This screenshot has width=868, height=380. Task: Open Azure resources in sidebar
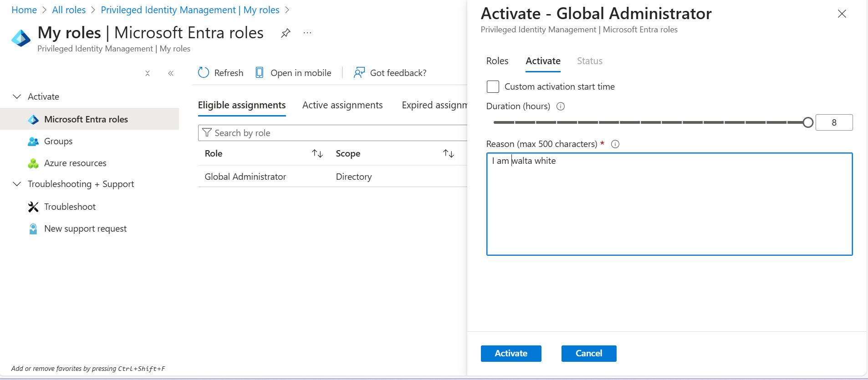(x=75, y=163)
